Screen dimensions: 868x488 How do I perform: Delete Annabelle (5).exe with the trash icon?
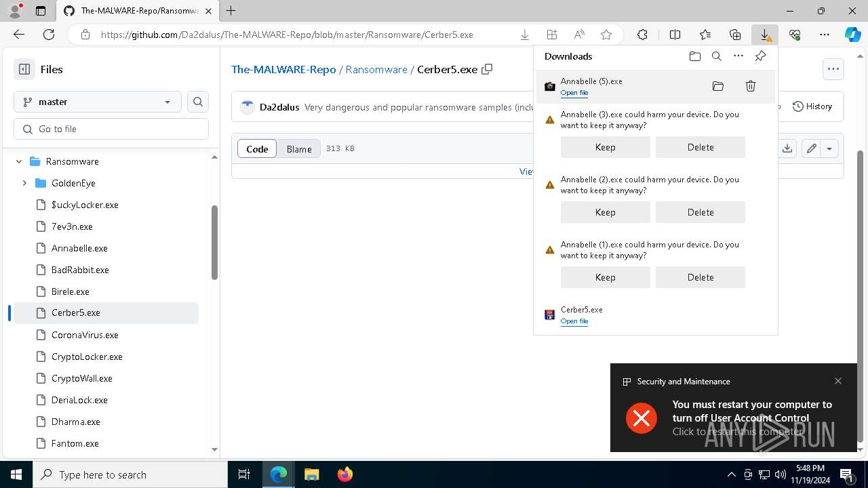point(751,86)
